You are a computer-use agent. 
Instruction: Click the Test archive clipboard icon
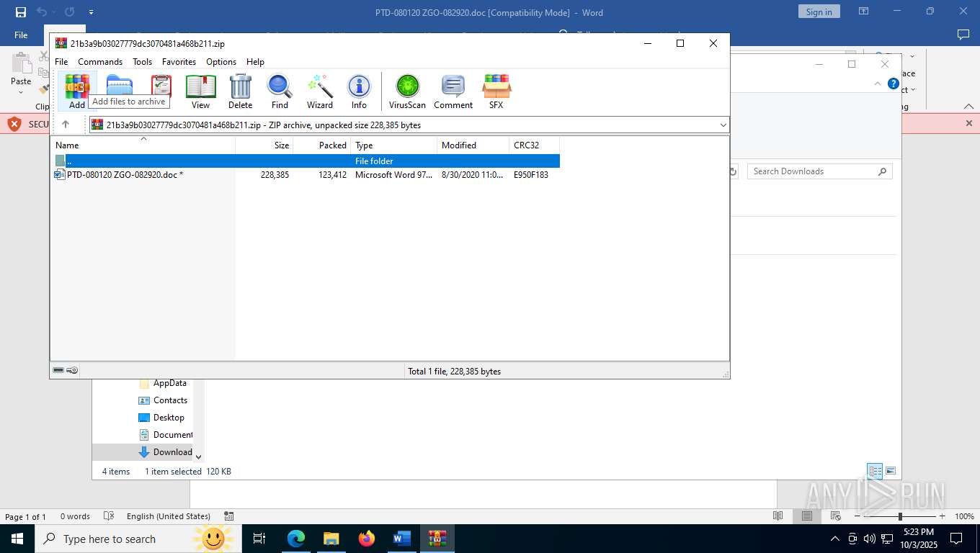click(x=161, y=85)
